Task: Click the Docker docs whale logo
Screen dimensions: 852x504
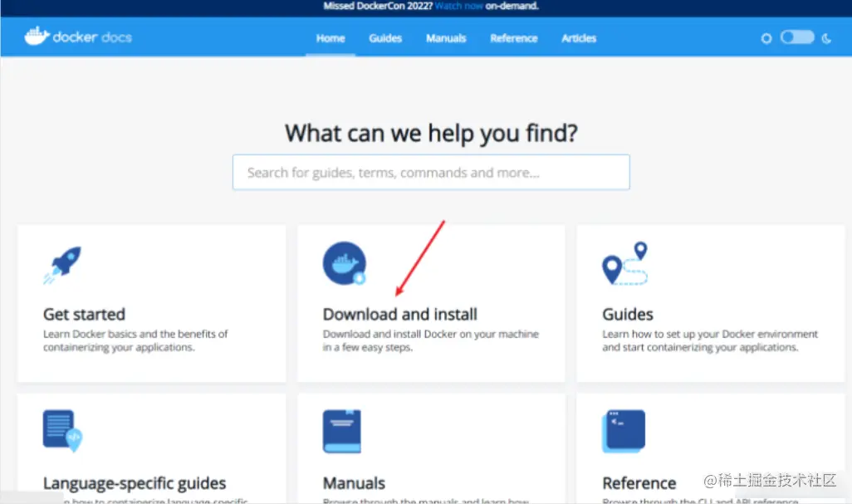Action: tap(37, 37)
